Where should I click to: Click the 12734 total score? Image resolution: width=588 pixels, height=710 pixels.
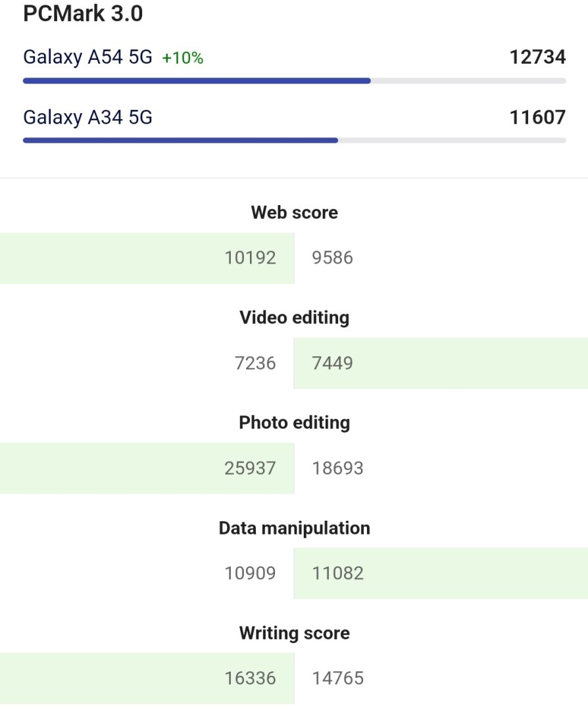click(538, 57)
